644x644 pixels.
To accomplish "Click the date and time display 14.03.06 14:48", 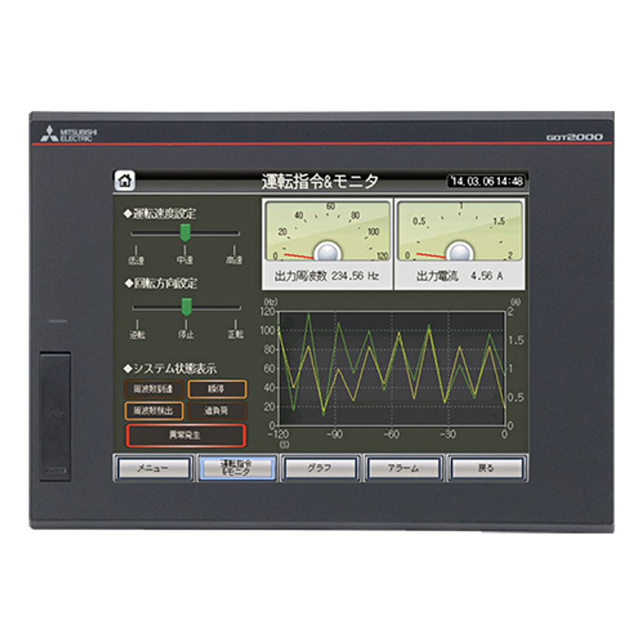I will 486,181.
